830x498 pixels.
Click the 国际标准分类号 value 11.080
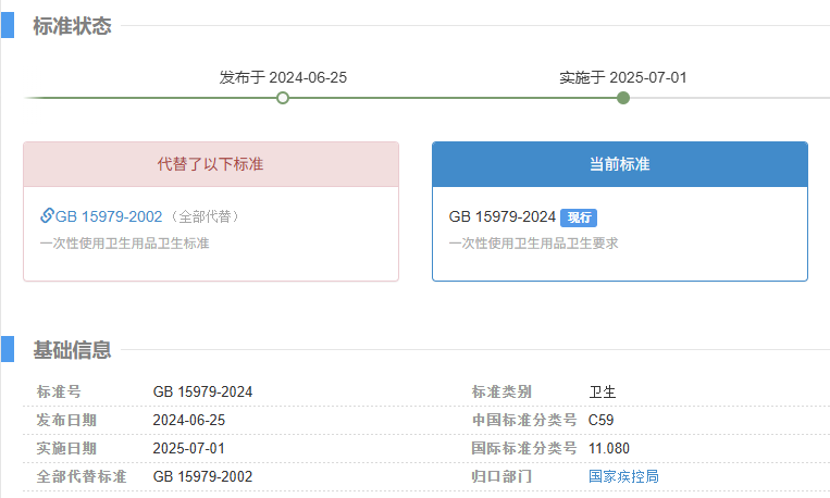point(609,448)
